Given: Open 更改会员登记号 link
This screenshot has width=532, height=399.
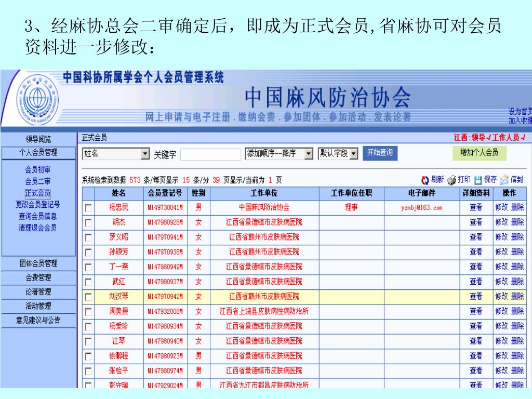Looking at the screenshot, I should tap(37, 205).
